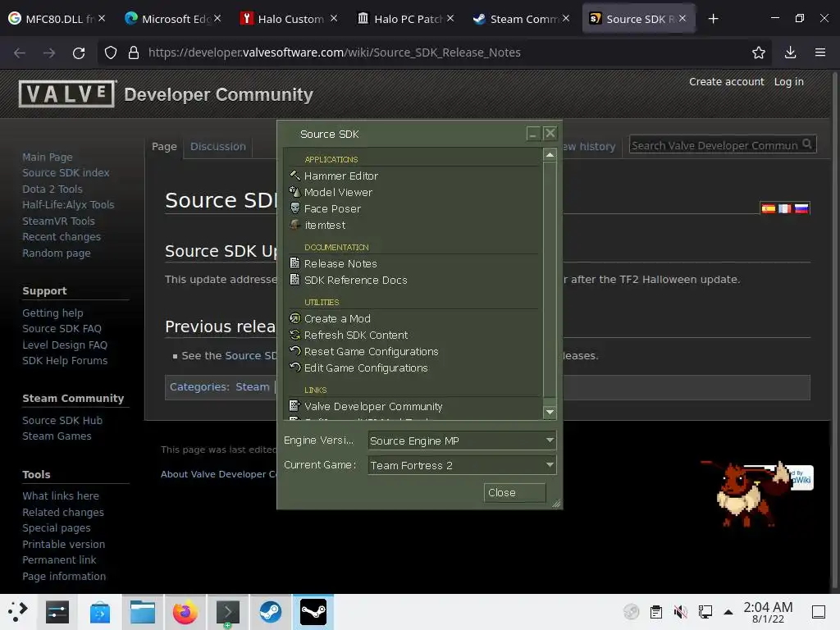This screenshot has height=630, width=840.
Task: Launch itemtest from Applications list
Action: pyautogui.click(x=325, y=225)
